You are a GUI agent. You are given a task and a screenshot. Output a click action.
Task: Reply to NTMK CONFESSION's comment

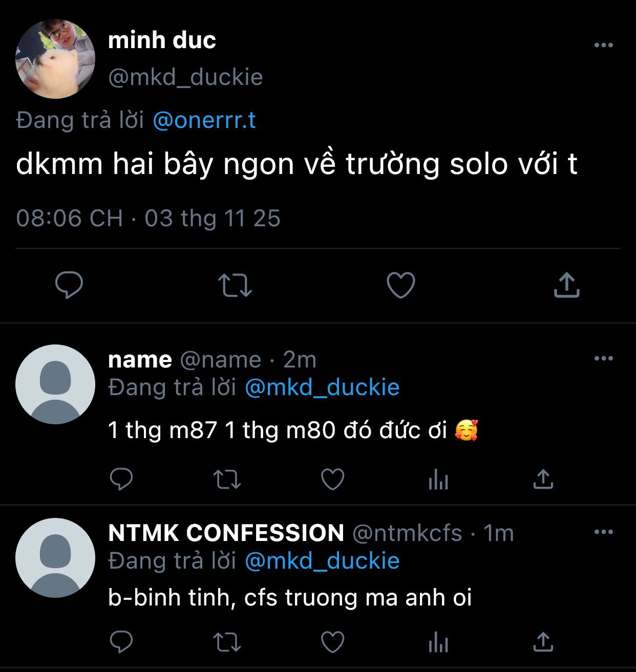121,642
